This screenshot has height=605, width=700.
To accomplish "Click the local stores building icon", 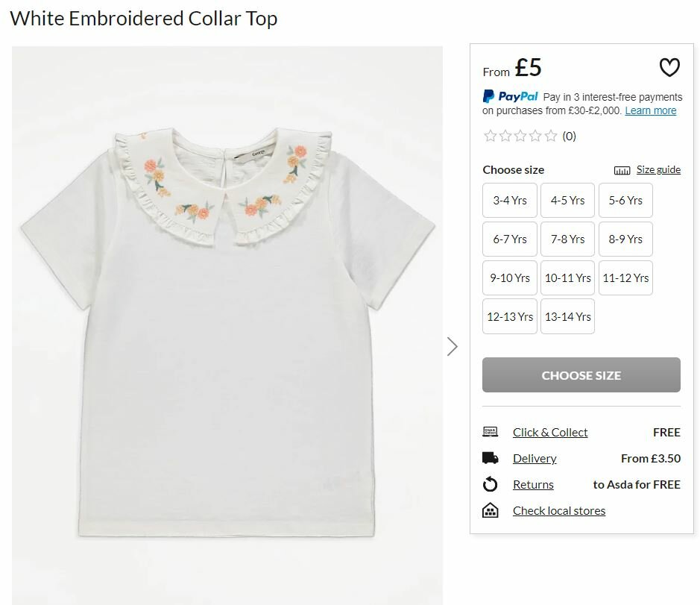I will [490, 511].
